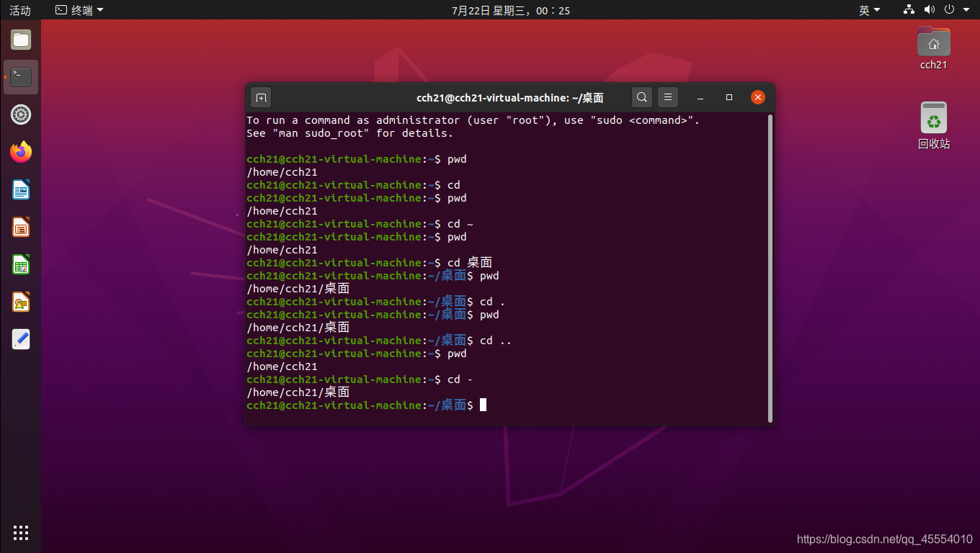The image size is (980, 553).
Task: Click the 'cd ~' command line
Action: [x=360, y=224]
